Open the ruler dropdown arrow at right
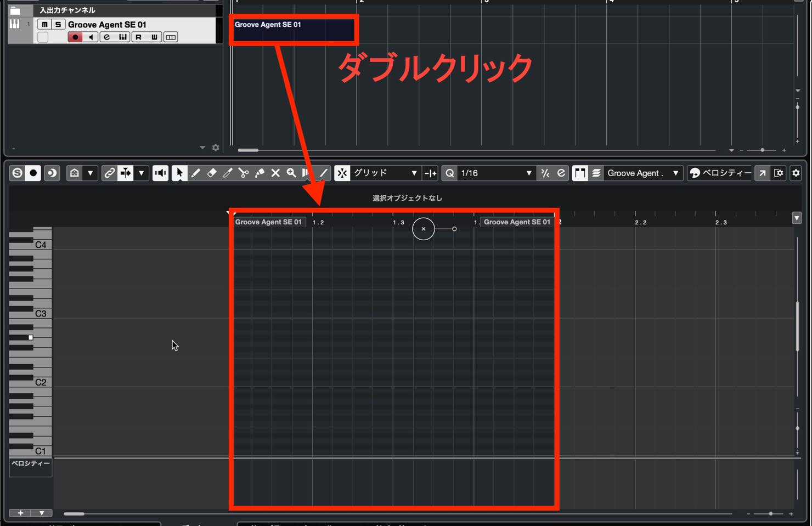The image size is (812, 526). tap(797, 218)
